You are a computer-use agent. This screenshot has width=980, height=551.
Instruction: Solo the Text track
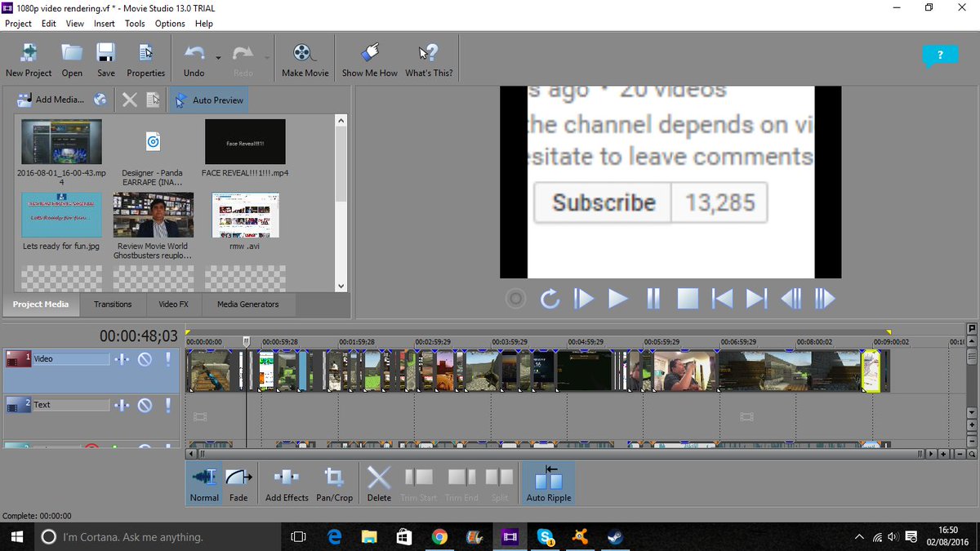[168, 405]
